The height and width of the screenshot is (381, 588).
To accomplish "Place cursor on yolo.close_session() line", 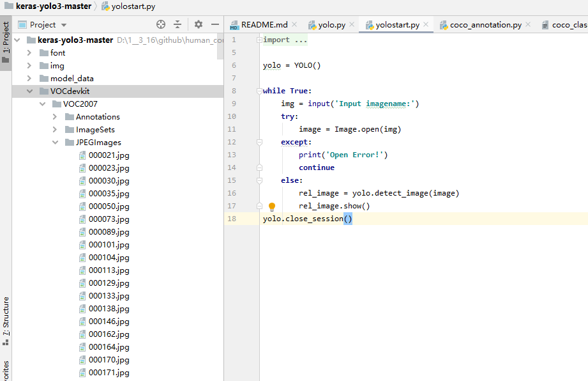I will [308, 219].
